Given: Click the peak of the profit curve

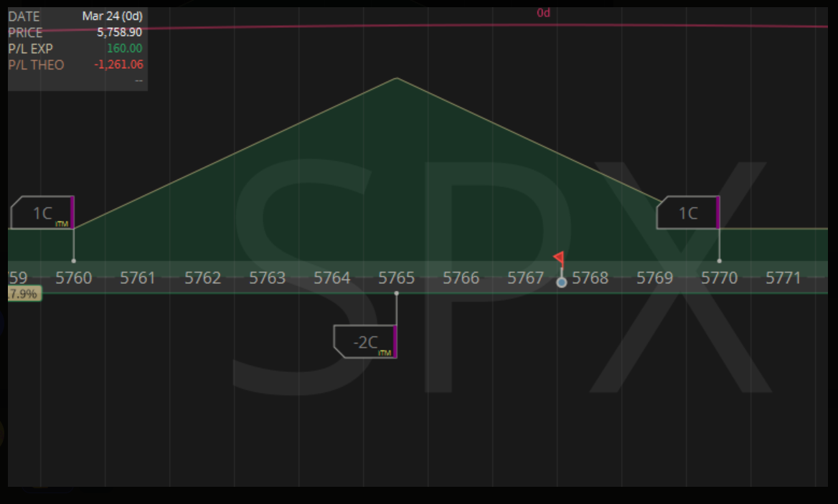Looking at the screenshot, I should pyautogui.click(x=397, y=78).
